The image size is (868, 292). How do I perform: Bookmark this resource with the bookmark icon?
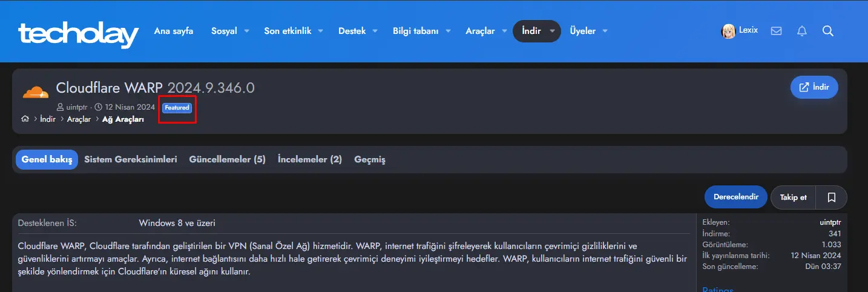click(x=831, y=197)
